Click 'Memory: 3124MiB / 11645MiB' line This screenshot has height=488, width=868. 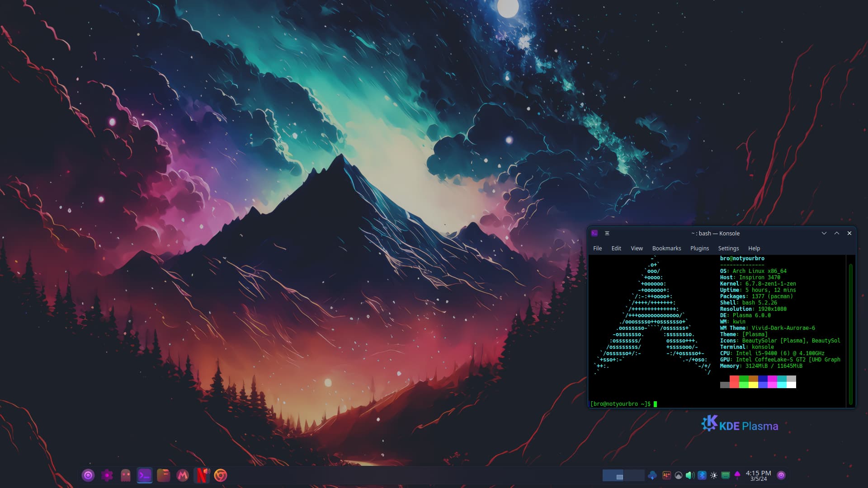pyautogui.click(x=761, y=366)
